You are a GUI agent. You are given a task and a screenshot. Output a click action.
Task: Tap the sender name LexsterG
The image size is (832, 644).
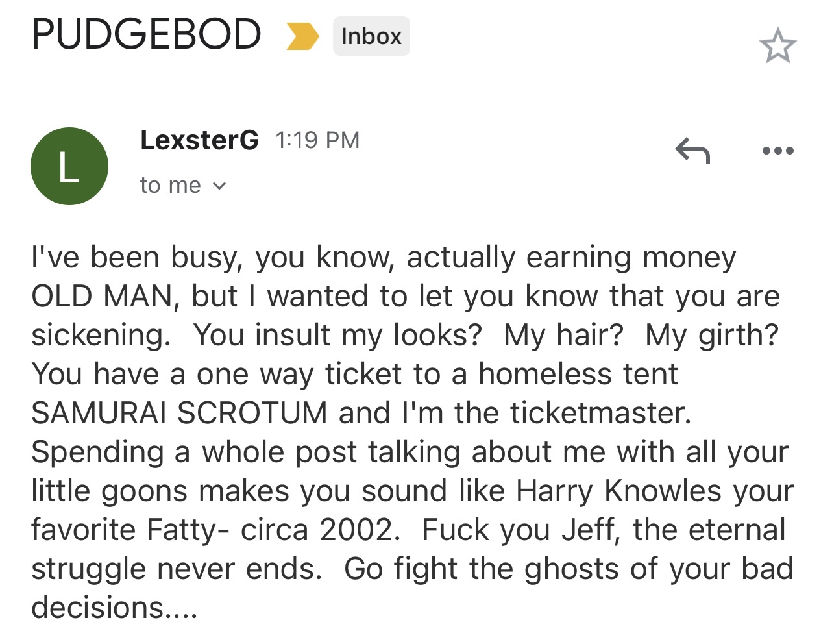(199, 140)
